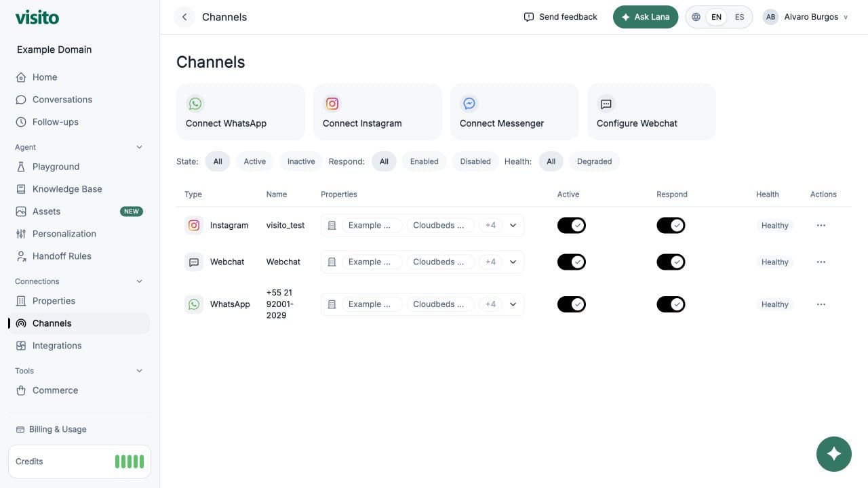Toggle the Respond switch for Instagram visito_test
Viewport: 868px width, 488px height.
[x=671, y=225]
